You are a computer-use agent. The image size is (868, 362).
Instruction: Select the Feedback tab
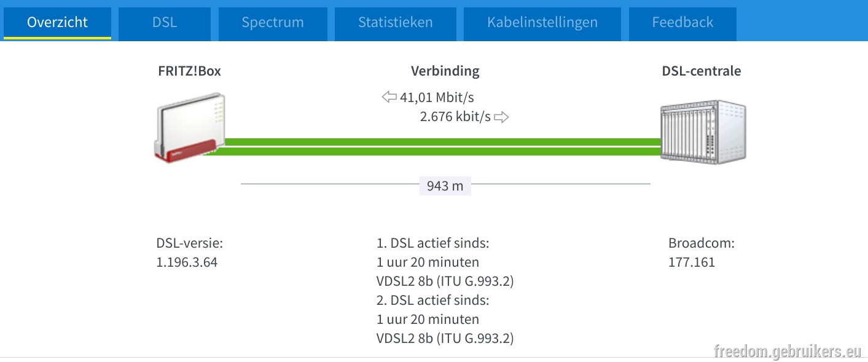point(682,23)
